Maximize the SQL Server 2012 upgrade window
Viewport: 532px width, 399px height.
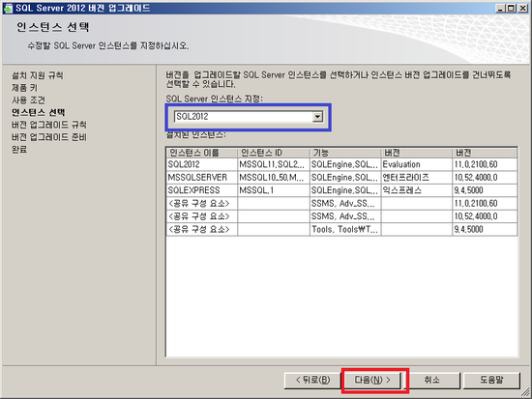(511, 8)
